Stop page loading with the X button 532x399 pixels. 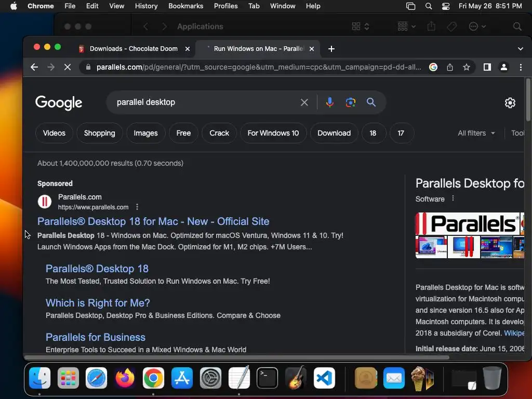pos(68,67)
